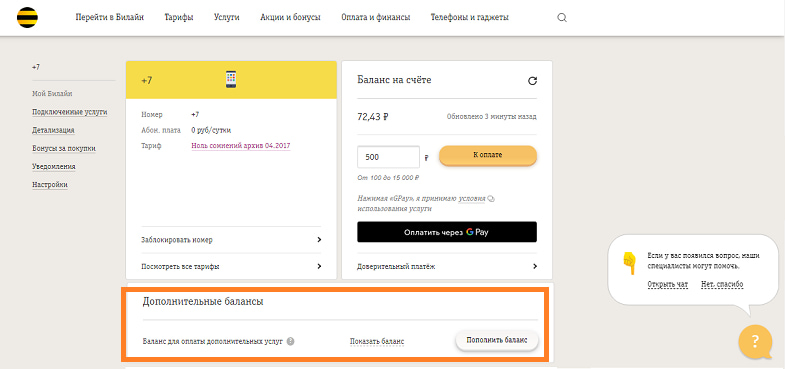Refresh the account balance
Screen dimensions: 785x369
click(x=532, y=81)
